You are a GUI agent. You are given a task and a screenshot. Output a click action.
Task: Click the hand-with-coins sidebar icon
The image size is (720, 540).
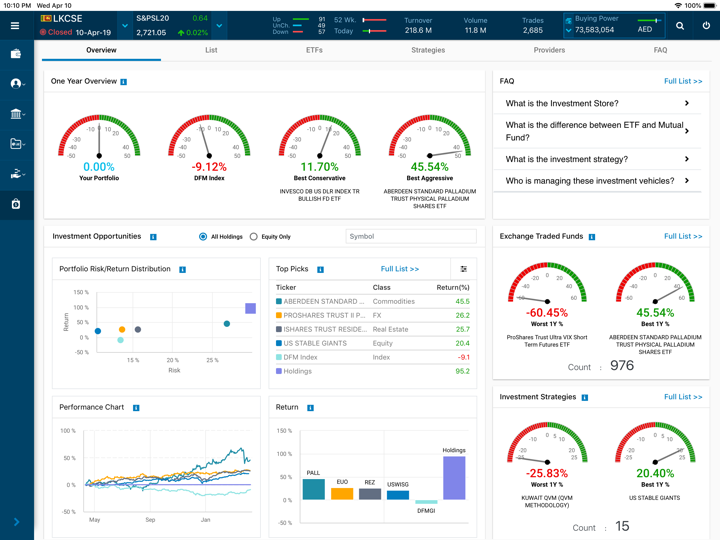[16, 174]
